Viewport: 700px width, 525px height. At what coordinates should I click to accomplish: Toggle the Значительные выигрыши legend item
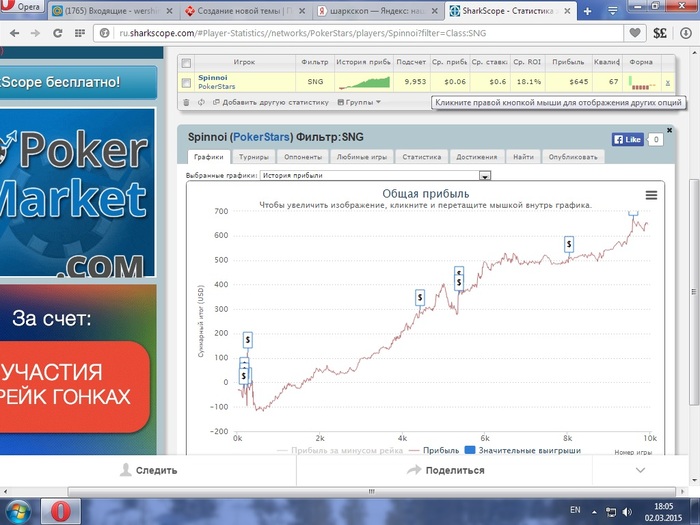pyautogui.click(x=523, y=450)
